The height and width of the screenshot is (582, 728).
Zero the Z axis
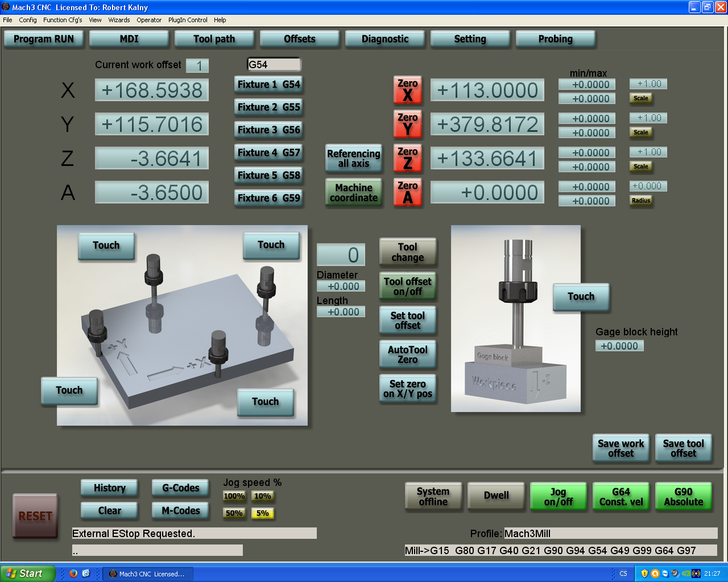[407, 158]
